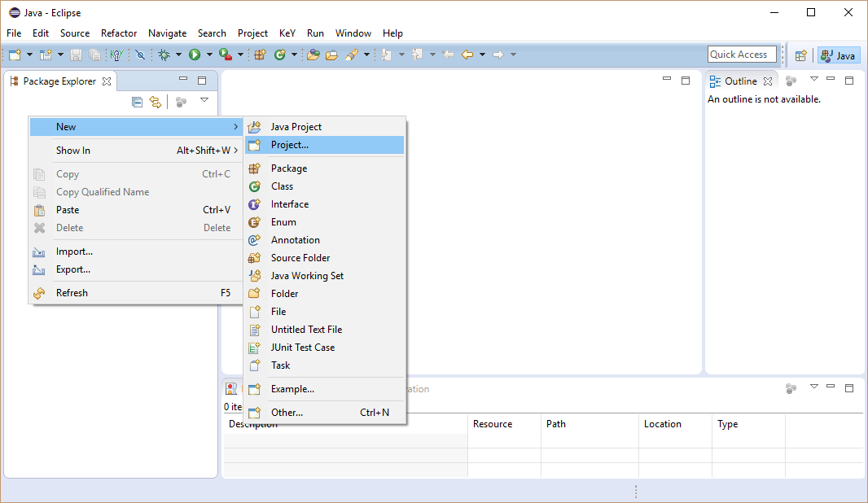868x503 pixels.
Task: Close the Outline view
Action: (x=768, y=81)
